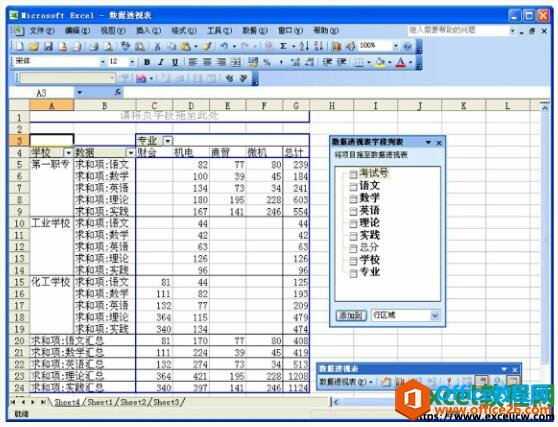Click the Comma Style icon
Screen dimensions: 558x427
[x=281, y=62]
